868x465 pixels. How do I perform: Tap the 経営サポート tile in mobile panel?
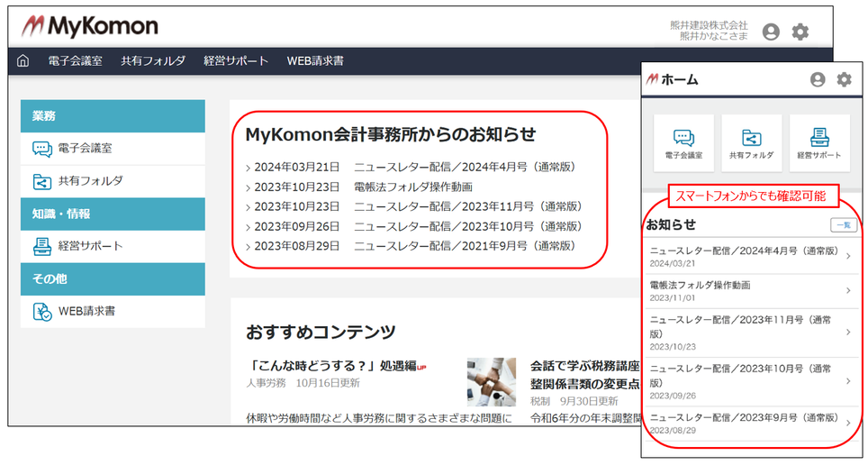click(x=819, y=143)
